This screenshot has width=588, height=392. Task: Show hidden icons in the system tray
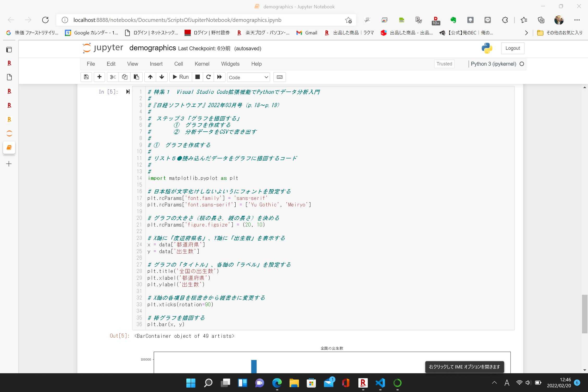click(x=494, y=383)
